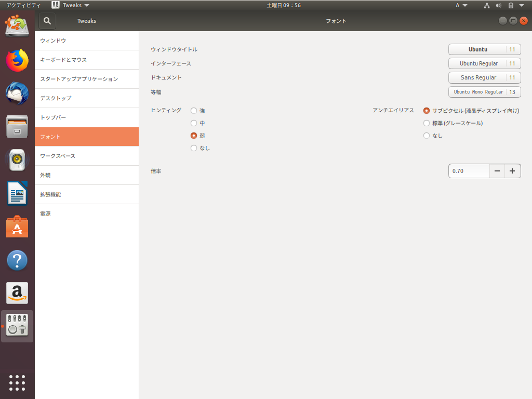Open キーボードとマウス section
This screenshot has height=399, width=532.
pyautogui.click(x=87, y=60)
